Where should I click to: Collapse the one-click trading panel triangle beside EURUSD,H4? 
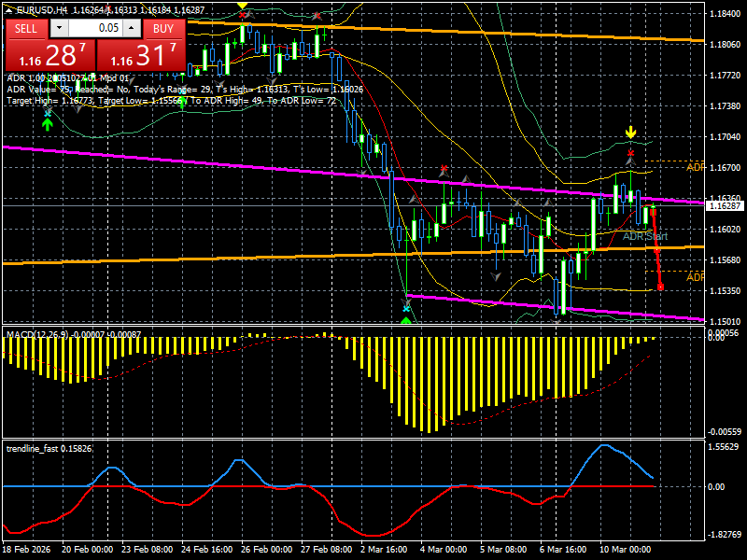point(9,10)
